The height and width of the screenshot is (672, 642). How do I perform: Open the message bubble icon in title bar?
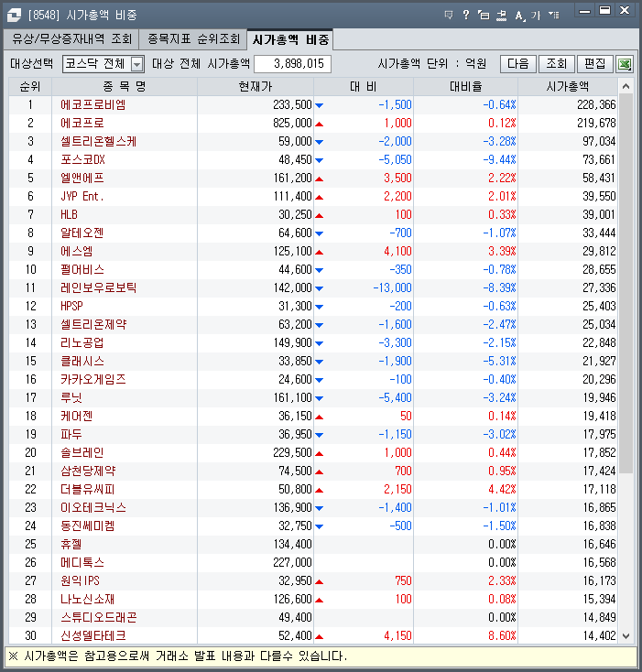click(x=449, y=16)
